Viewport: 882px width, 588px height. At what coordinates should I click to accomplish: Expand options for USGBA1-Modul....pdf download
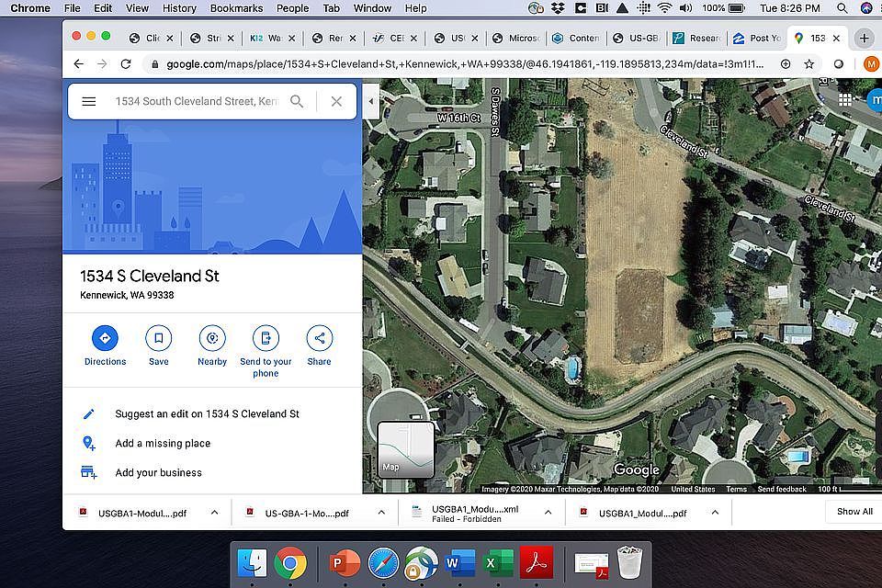[214, 513]
